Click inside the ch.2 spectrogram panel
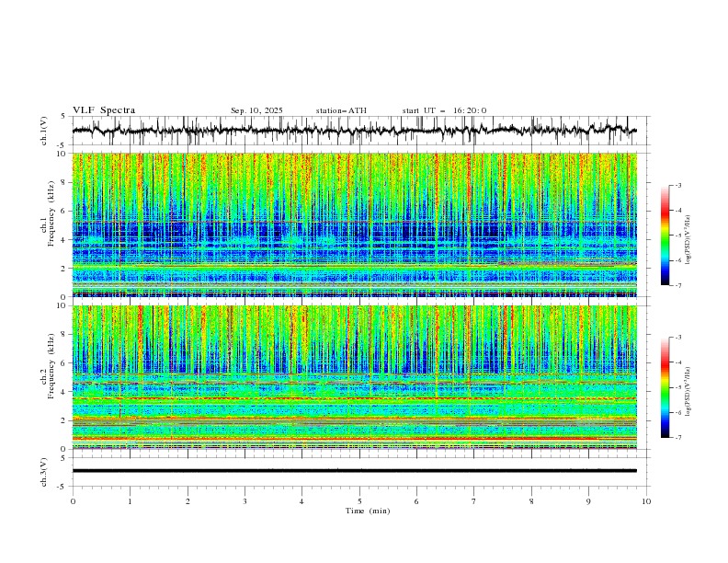The height and width of the screenshot is (563, 728). pyautogui.click(x=354, y=377)
